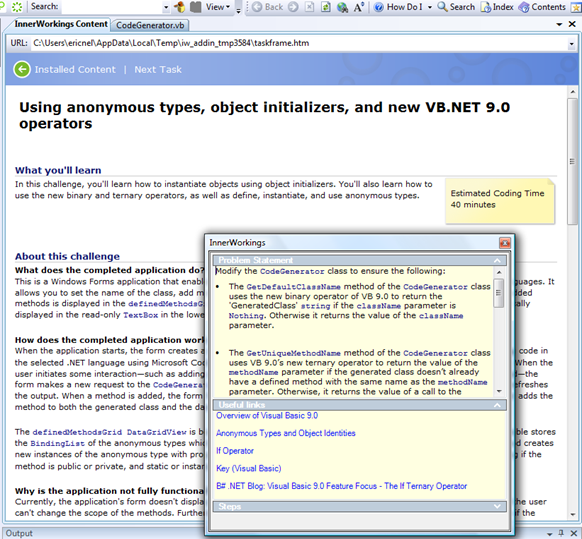582x539 pixels.
Task: Click GetUniqueMethodName in the problem statement
Action: point(293,353)
